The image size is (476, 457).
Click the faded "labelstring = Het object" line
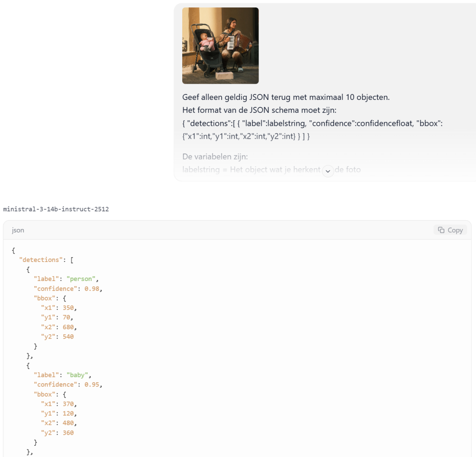pyautogui.click(x=251, y=170)
